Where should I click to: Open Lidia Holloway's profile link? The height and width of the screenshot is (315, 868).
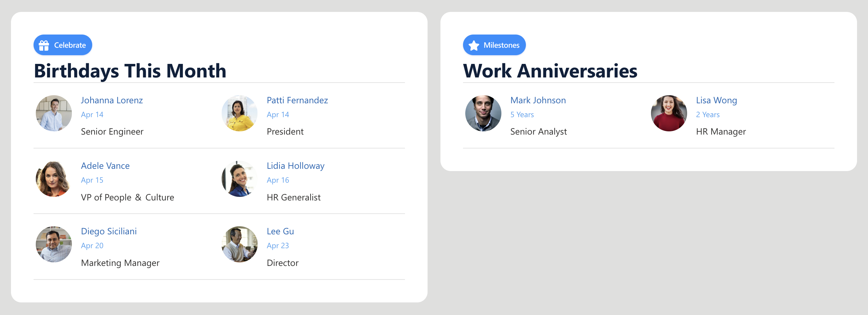[x=295, y=166]
